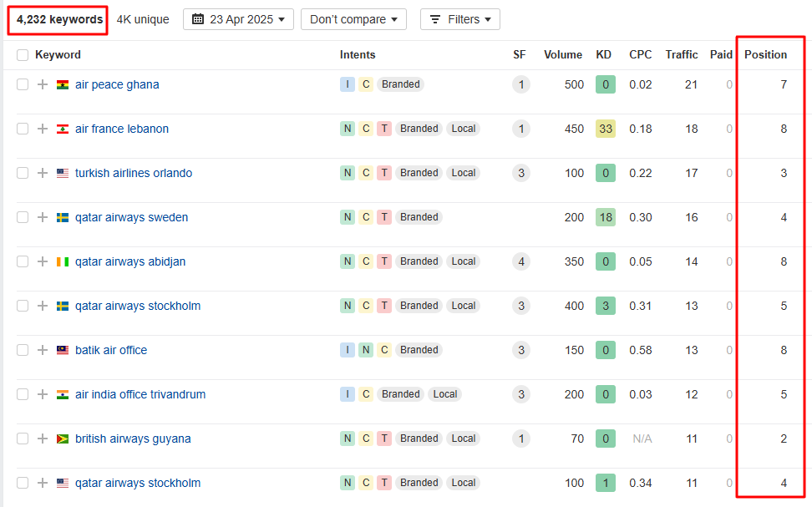Click the Ivory Coast flag beside qatar airways abidjan
Screen dimensions: 812x507
click(x=63, y=262)
